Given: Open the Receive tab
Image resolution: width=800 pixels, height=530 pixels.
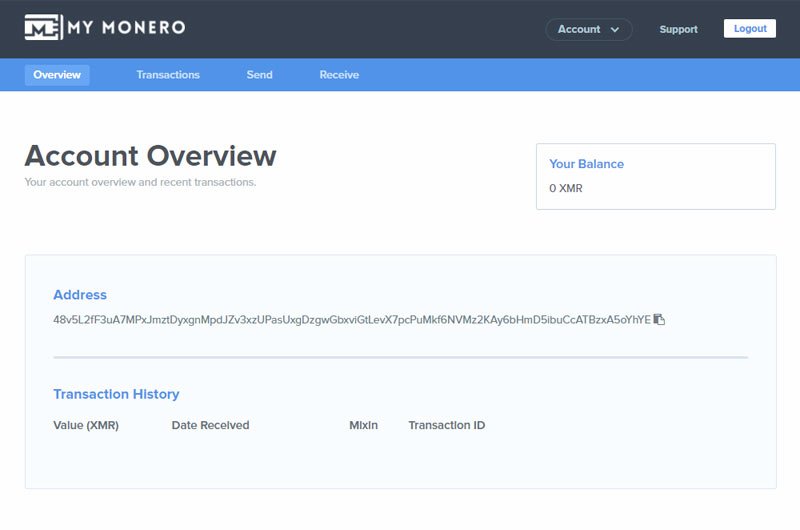Looking at the screenshot, I should (339, 75).
